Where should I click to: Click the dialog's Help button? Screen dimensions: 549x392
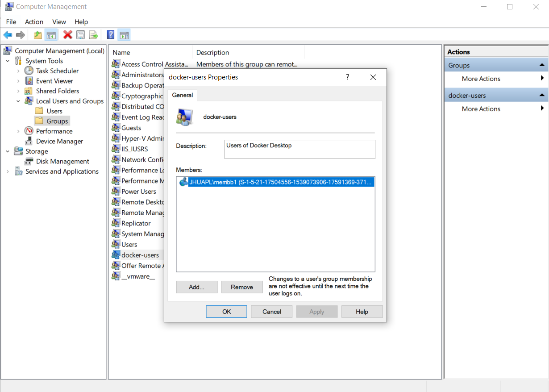pyautogui.click(x=362, y=312)
